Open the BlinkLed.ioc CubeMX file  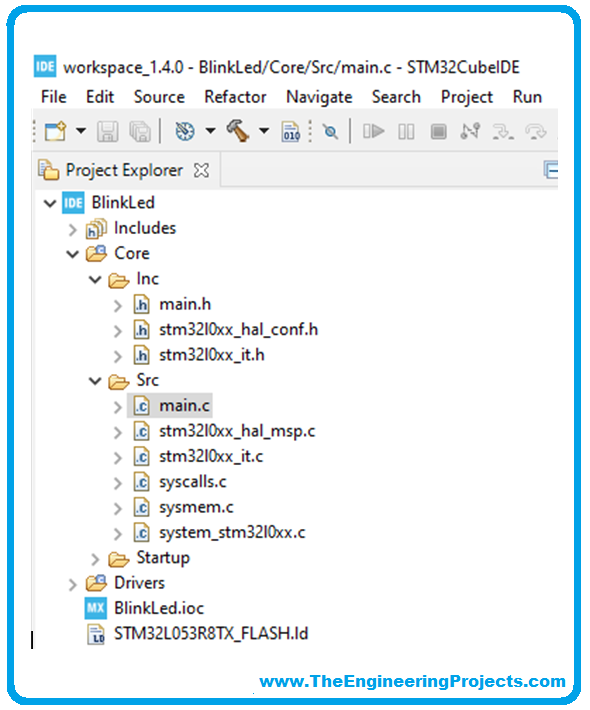[158, 608]
